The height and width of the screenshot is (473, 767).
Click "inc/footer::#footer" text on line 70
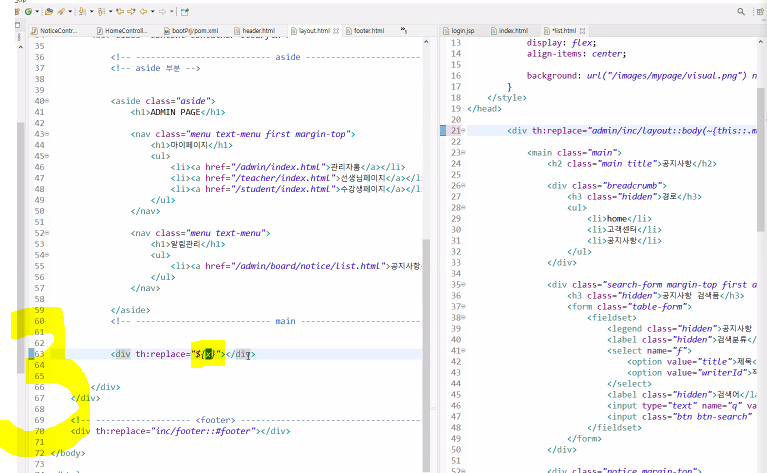[203, 431]
